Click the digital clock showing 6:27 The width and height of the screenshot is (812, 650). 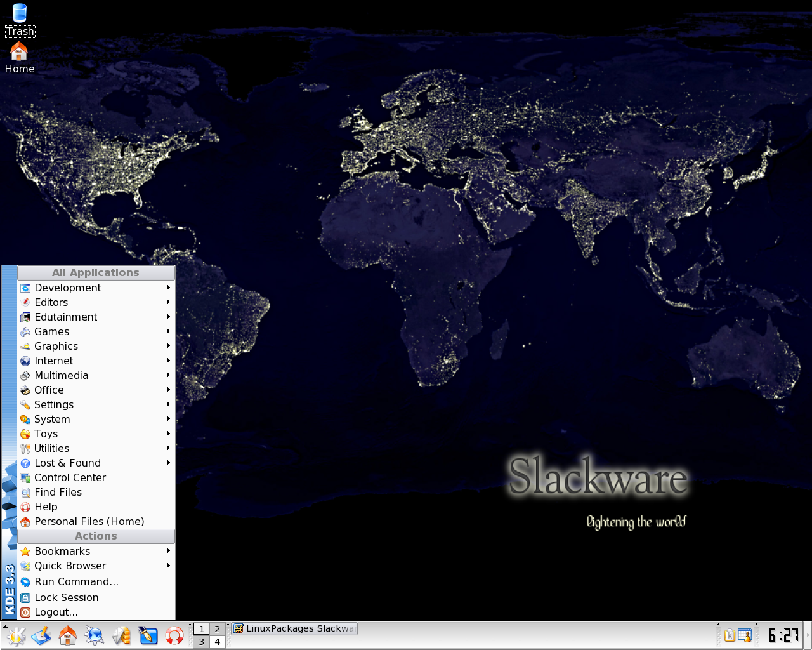(783, 635)
